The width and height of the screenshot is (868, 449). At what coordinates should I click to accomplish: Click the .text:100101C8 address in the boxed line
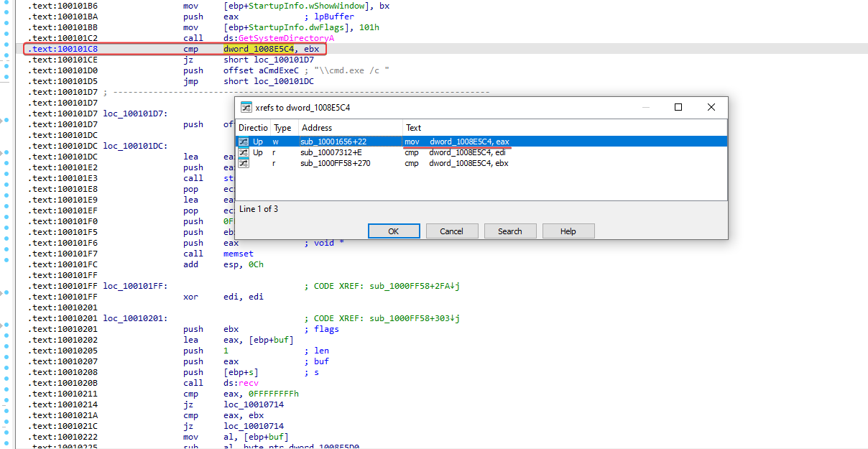63,49
